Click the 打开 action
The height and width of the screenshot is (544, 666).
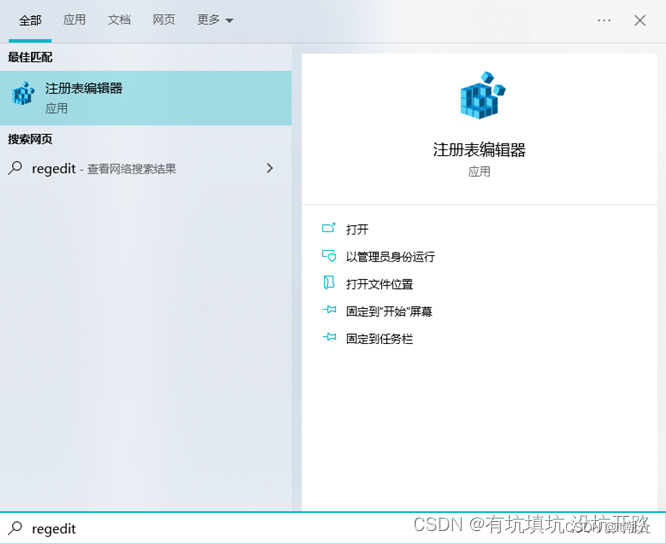click(357, 229)
